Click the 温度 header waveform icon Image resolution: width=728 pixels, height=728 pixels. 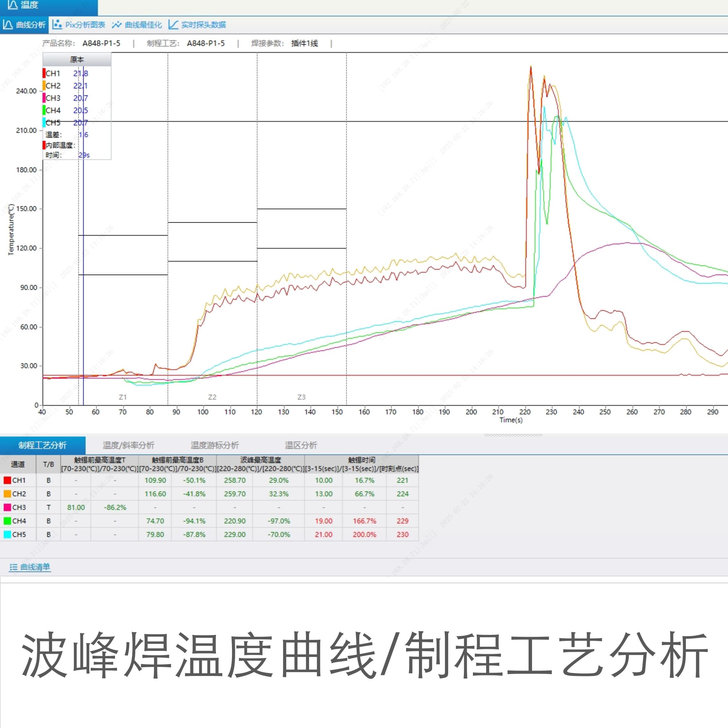pos(13,4)
